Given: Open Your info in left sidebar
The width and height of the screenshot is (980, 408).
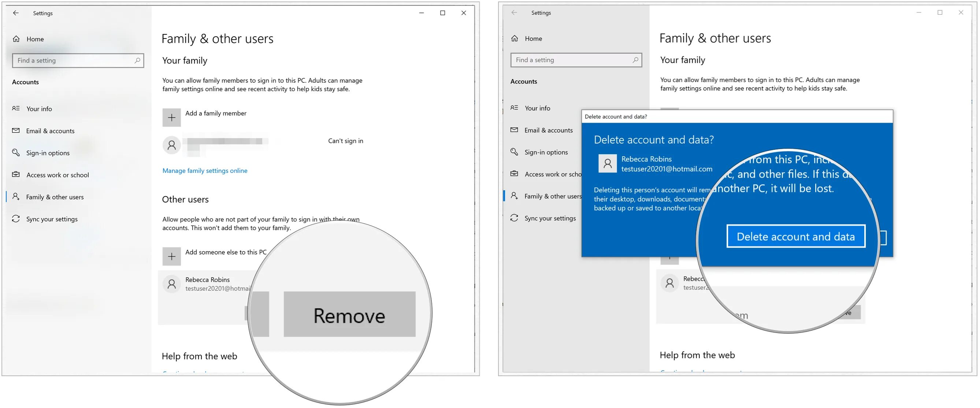Looking at the screenshot, I should [39, 109].
